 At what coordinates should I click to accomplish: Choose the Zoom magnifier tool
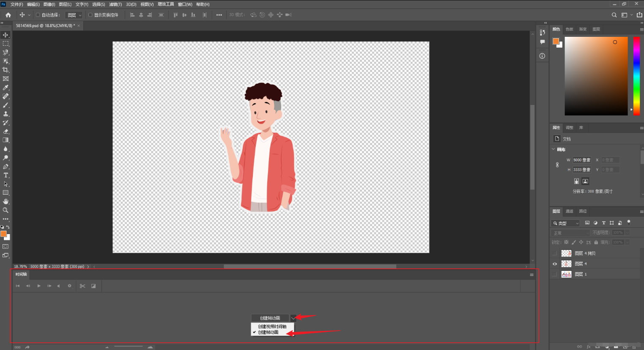[x=5, y=210]
